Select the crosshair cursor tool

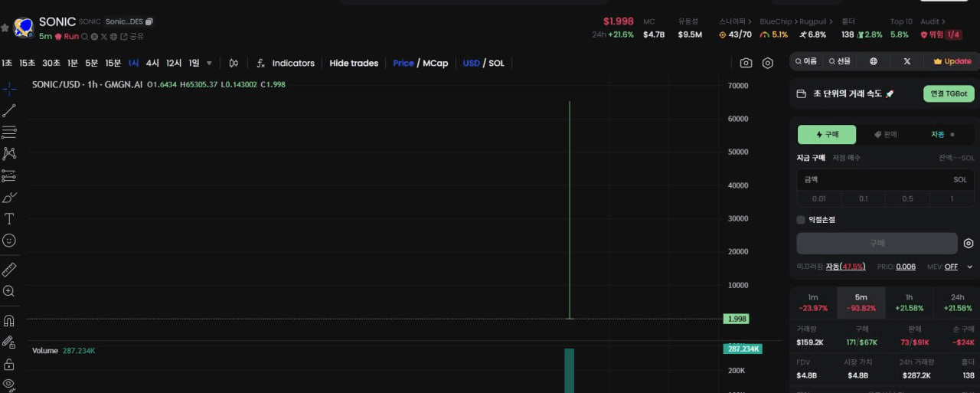click(9, 89)
